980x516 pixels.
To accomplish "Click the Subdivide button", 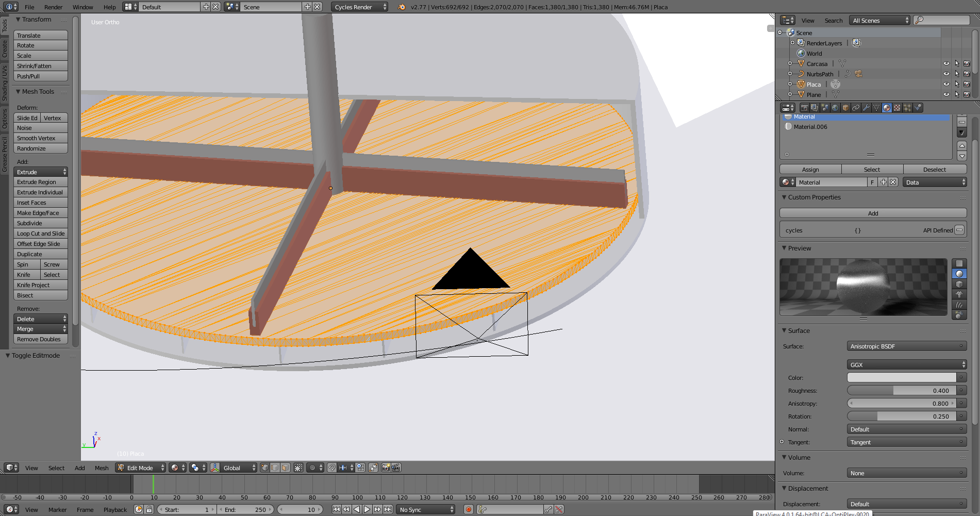I will [x=41, y=223].
